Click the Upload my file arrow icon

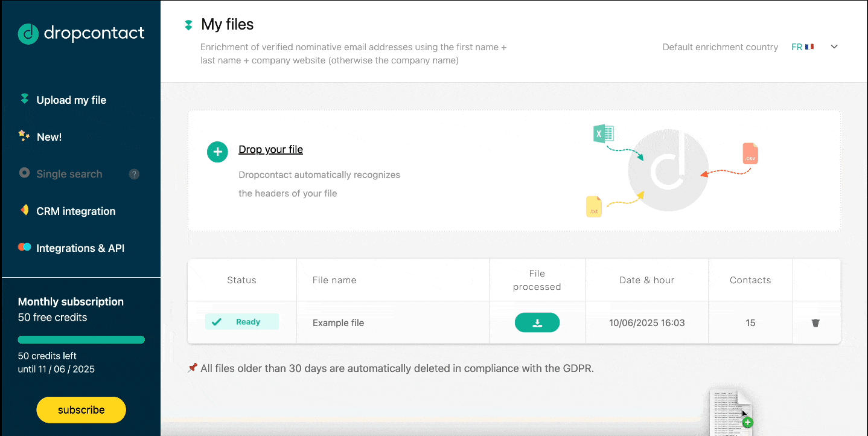[24, 99]
